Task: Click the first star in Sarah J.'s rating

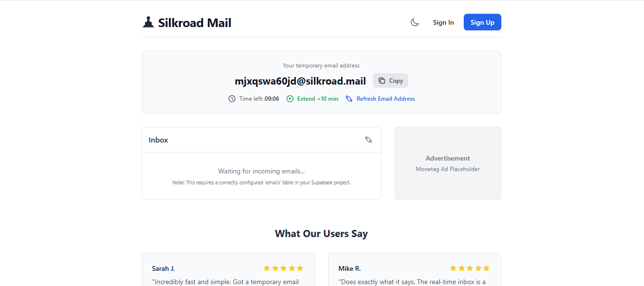Action: 266,268
